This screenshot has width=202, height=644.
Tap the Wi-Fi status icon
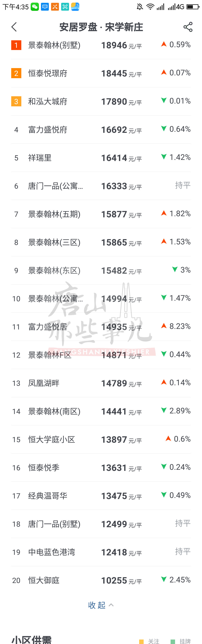pos(150,7)
